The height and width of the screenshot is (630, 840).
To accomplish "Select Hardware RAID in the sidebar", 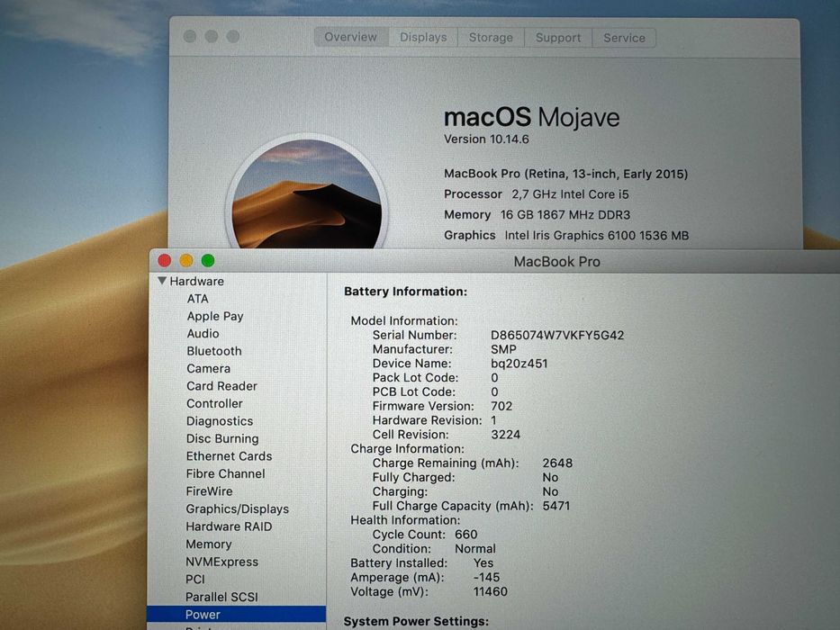I will (229, 526).
